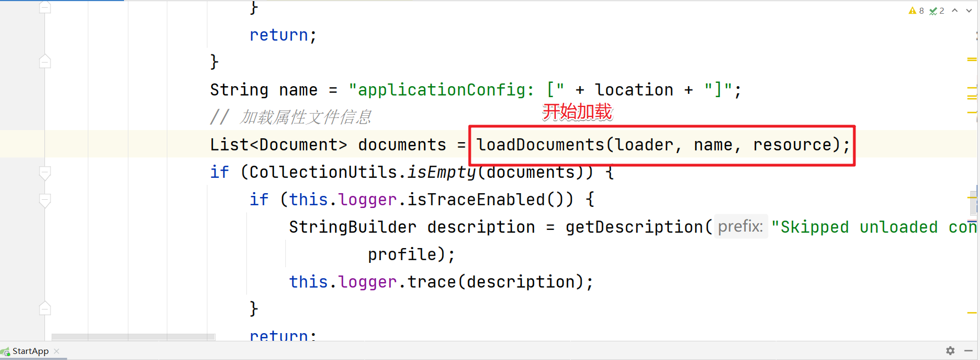Click the CollectionUtils class reference
Screen dimensions: 980x360
tap(323, 172)
